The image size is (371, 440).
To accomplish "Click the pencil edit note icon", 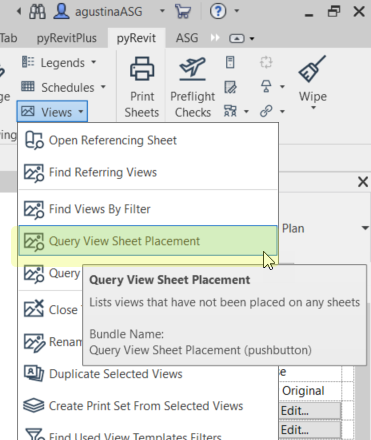I will tap(230, 87).
